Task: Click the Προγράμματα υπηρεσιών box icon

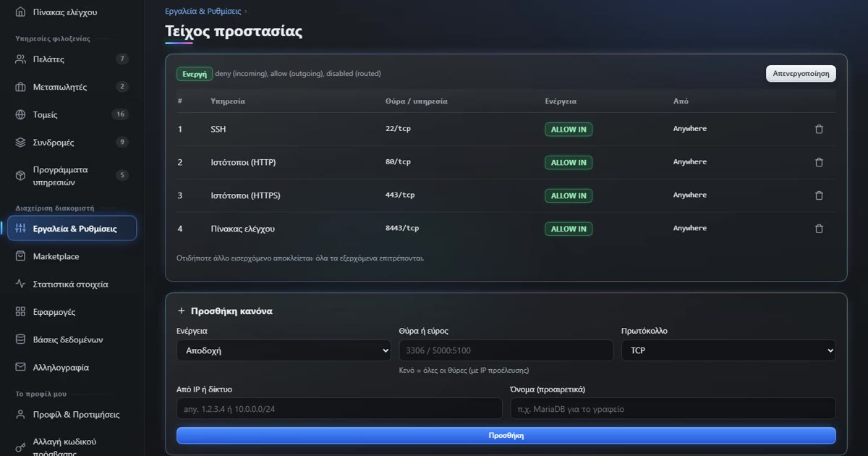Action: pos(20,176)
